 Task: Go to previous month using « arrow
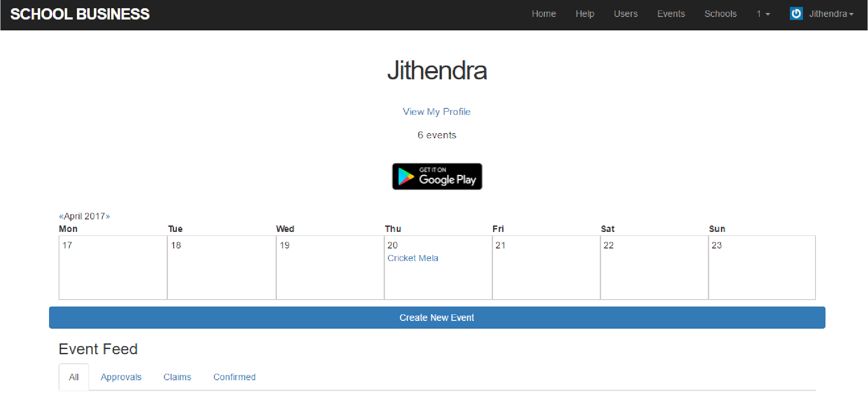pos(61,216)
